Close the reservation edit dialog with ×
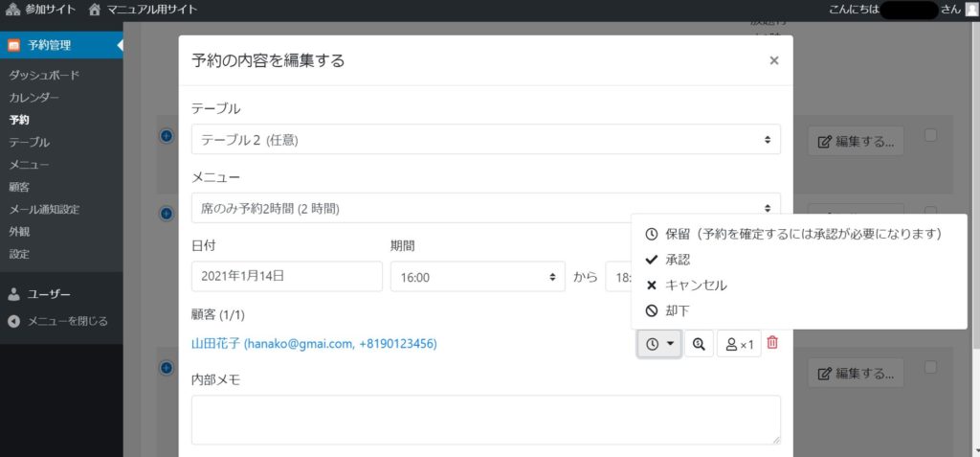Image resolution: width=980 pixels, height=457 pixels. 773,60
